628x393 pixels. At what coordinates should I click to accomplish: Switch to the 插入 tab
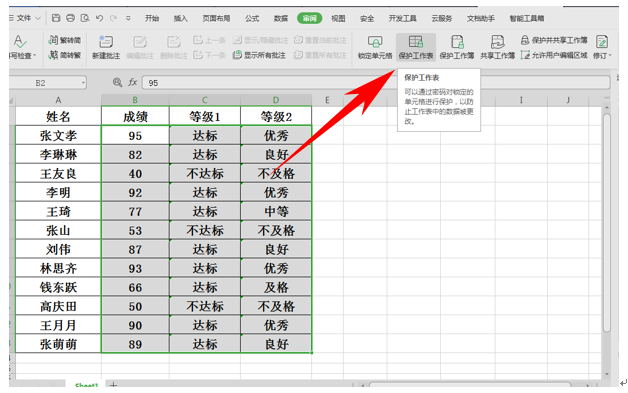tap(181, 18)
